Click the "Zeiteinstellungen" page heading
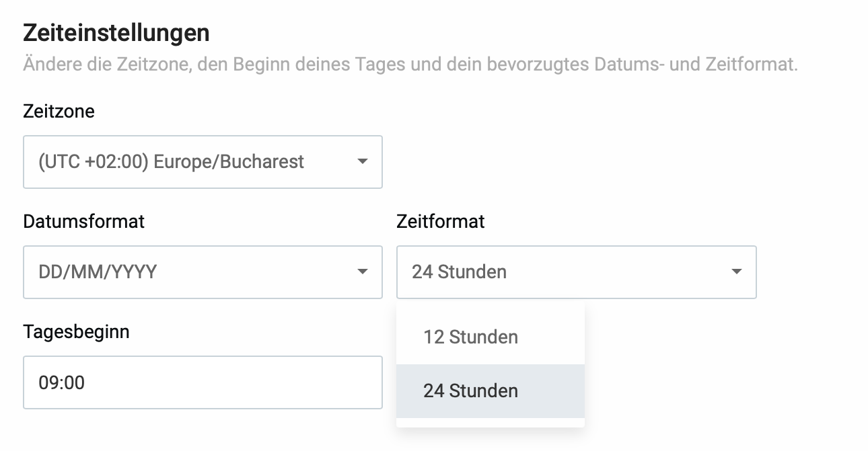 (x=116, y=32)
